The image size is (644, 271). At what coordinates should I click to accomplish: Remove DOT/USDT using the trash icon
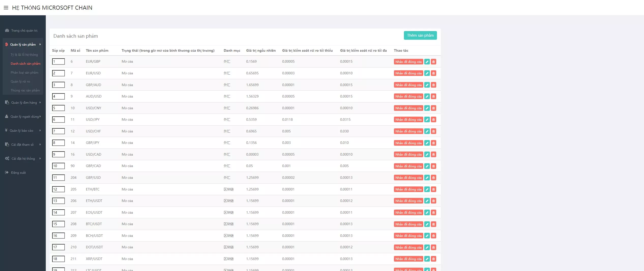click(x=434, y=247)
